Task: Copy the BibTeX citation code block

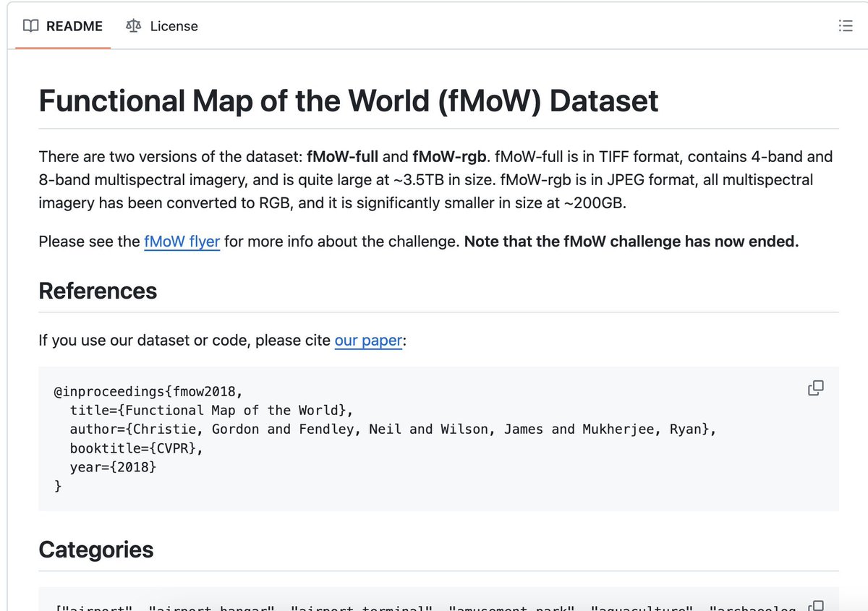Action: click(x=815, y=388)
